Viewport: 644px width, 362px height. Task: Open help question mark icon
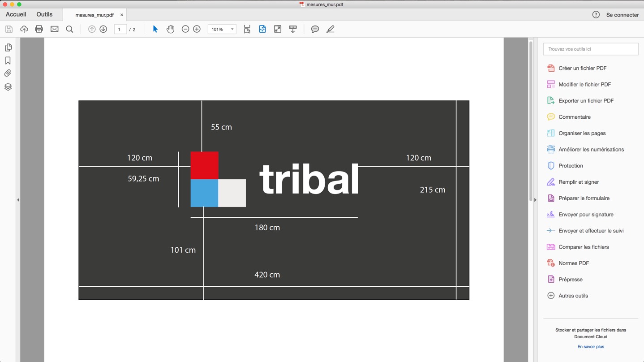[596, 15]
